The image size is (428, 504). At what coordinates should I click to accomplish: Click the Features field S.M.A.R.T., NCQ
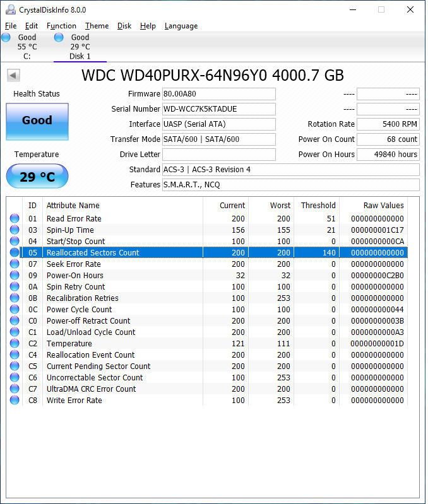pos(290,184)
